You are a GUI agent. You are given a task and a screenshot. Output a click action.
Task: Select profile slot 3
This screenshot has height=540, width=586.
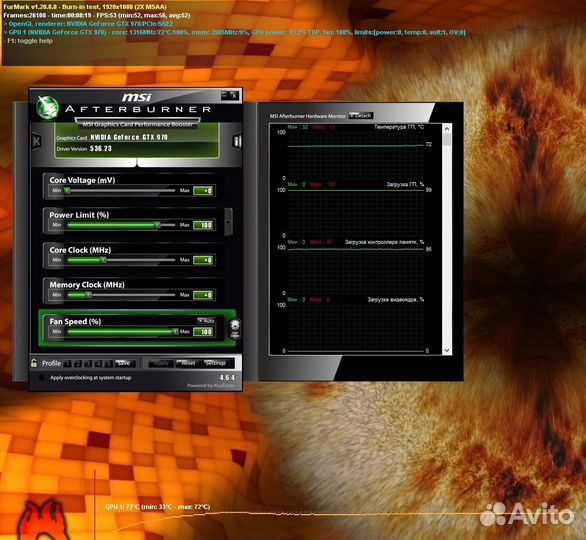pyautogui.click(x=88, y=363)
